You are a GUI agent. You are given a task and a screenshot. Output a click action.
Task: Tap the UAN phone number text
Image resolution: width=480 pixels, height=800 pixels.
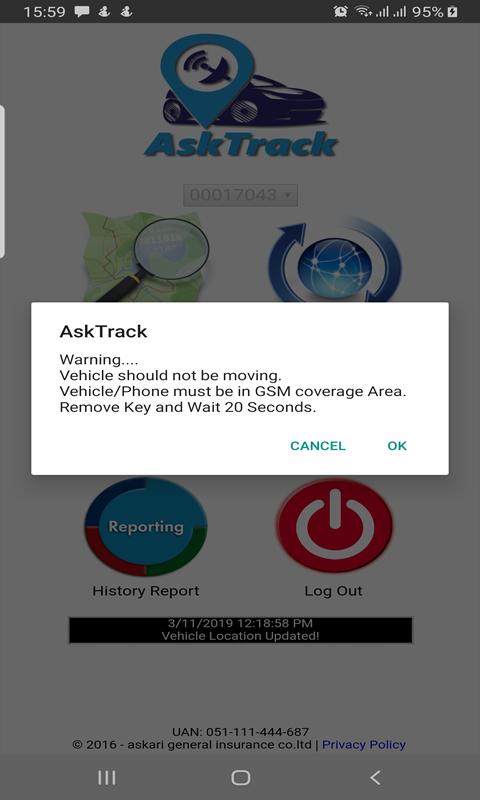pyautogui.click(x=240, y=732)
